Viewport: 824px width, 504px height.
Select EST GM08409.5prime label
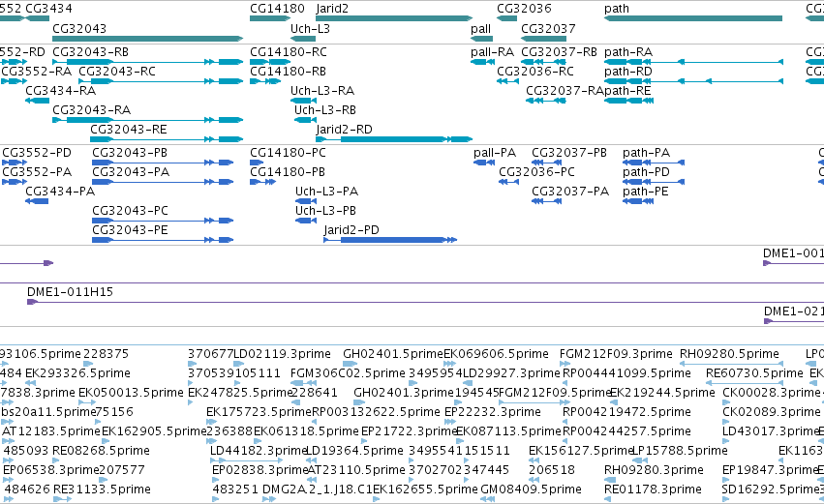pos(531,489)
